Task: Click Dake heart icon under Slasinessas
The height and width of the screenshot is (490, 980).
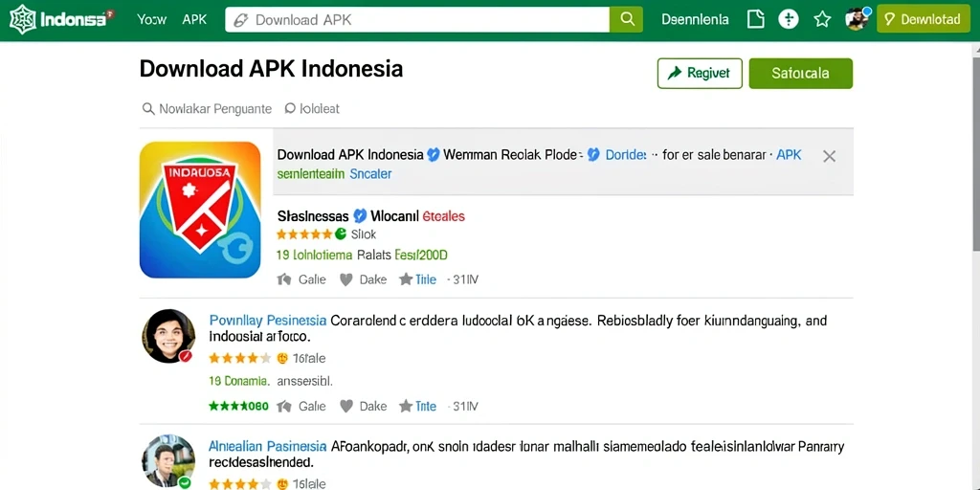Action: point(346,279)
